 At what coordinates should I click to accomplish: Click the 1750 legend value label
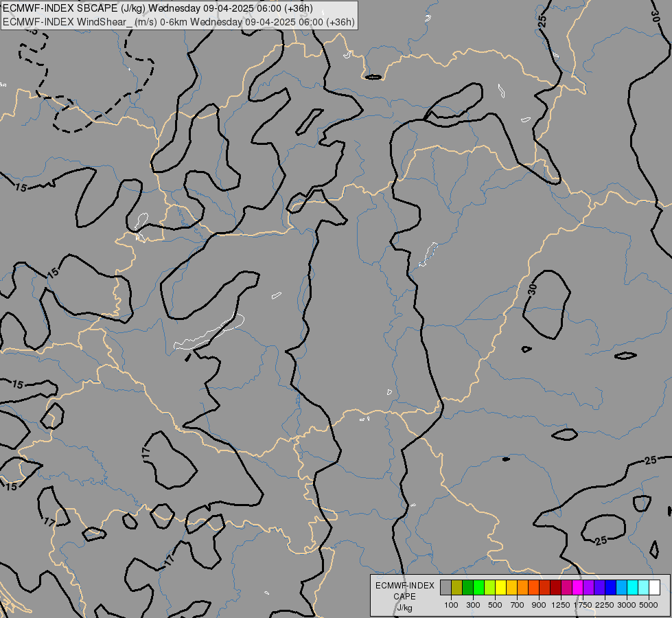pyautogui.click(x=583, y=605)
